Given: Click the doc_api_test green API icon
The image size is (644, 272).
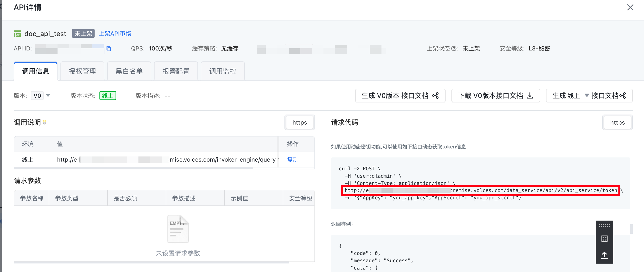Looking at the screenshot, I should click(18, 34).
